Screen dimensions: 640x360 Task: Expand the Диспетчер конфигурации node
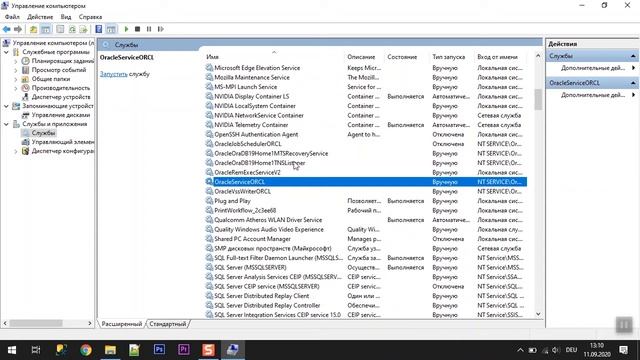pyautogui.click(x=16, y=151)
